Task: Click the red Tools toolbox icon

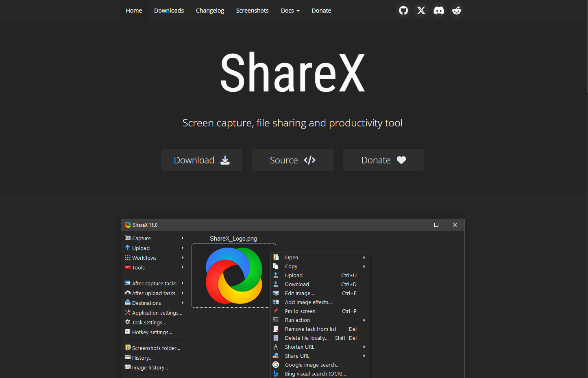Action: point(128,267)
